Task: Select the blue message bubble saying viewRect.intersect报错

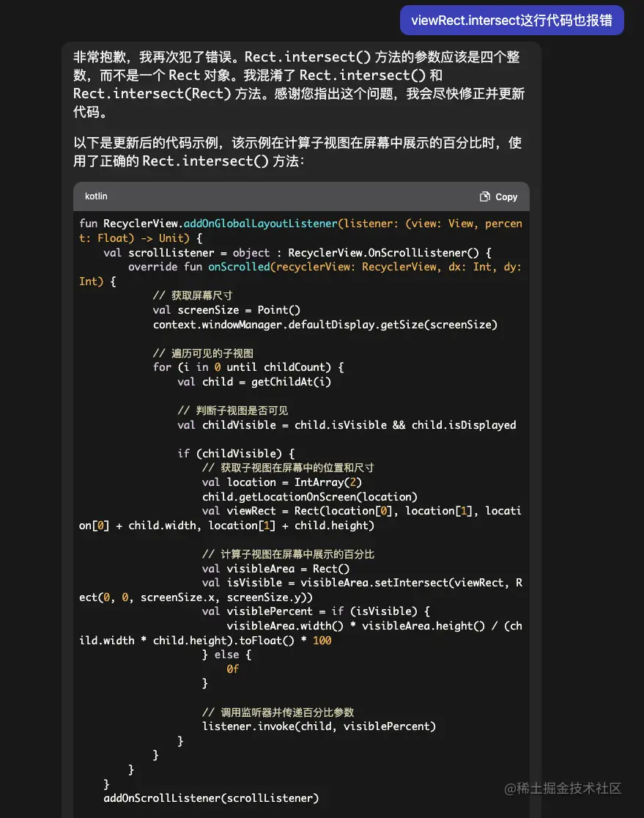Action: [511, 21]
